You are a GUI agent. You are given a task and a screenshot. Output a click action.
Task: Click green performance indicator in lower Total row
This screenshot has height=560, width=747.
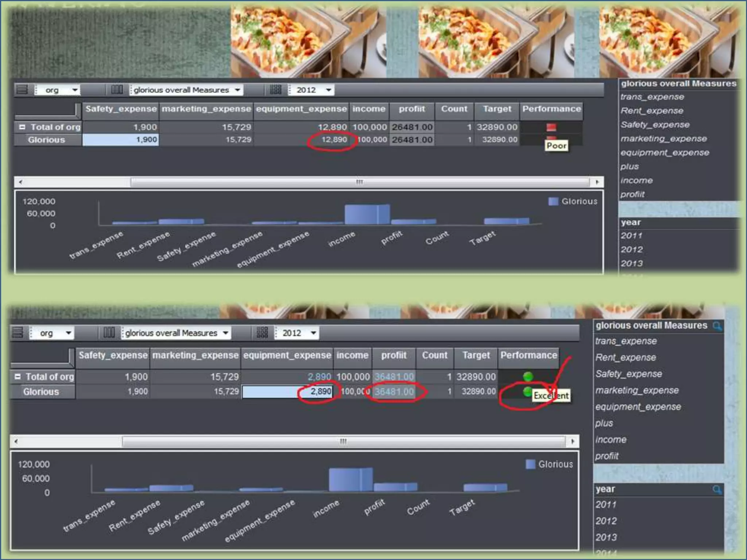(528, 377)
